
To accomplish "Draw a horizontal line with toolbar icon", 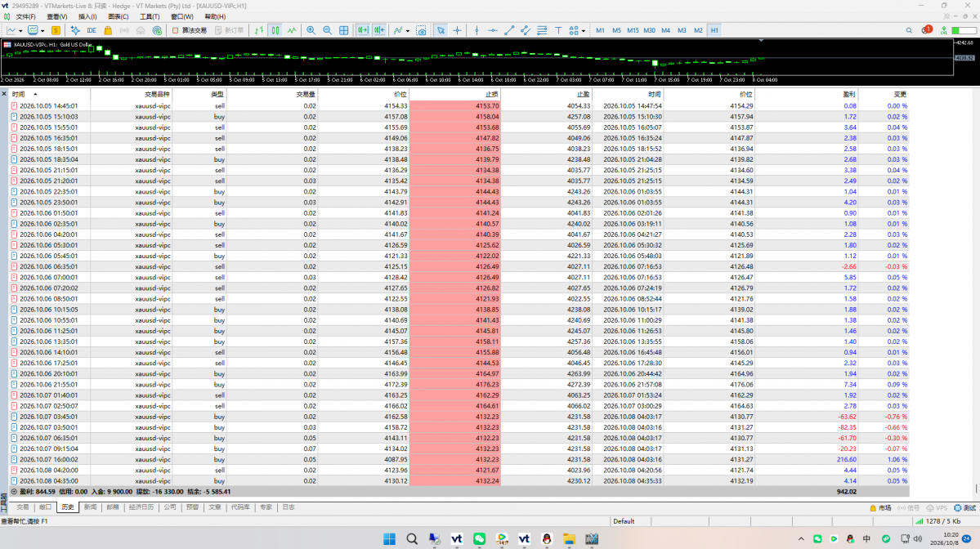I will tap(493, 30).
